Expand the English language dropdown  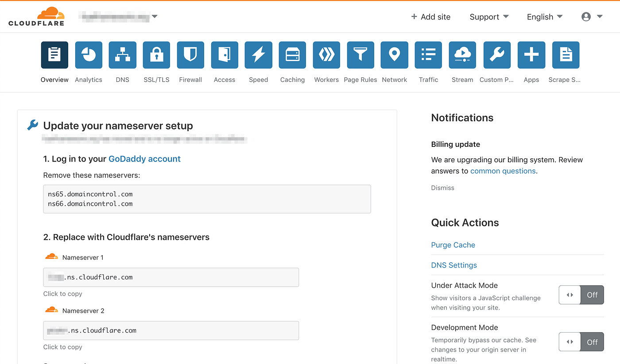point(545,17)
